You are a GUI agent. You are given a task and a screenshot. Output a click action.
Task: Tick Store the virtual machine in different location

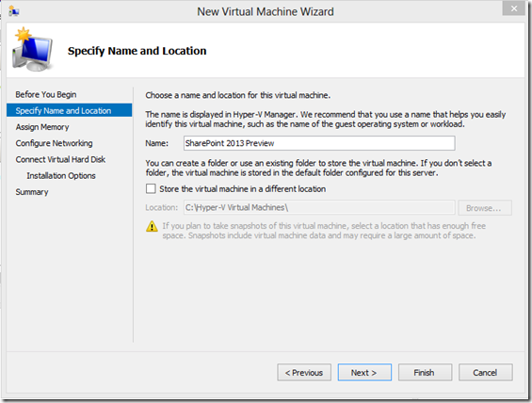[x=151, y=188]
